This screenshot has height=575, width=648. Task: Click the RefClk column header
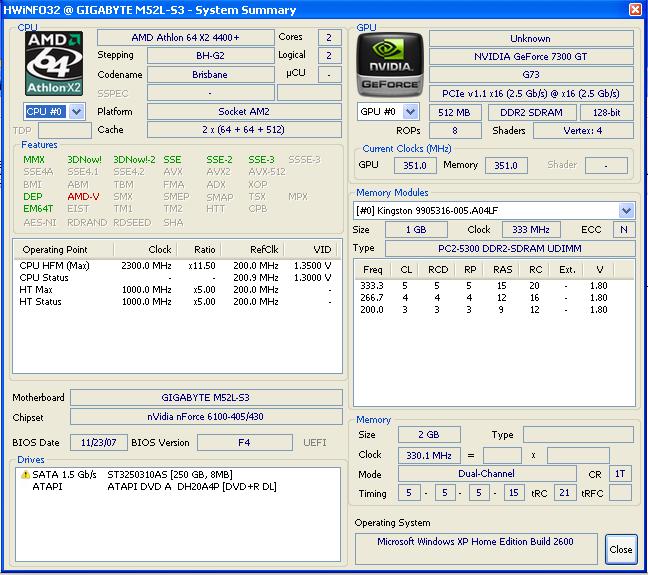click(x=253, y=250)
